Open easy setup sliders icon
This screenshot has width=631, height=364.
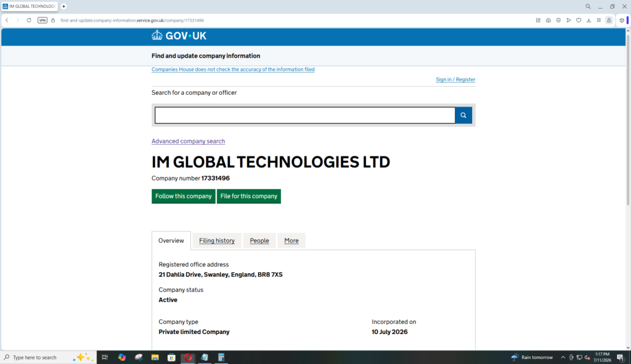tap(599, 20)
